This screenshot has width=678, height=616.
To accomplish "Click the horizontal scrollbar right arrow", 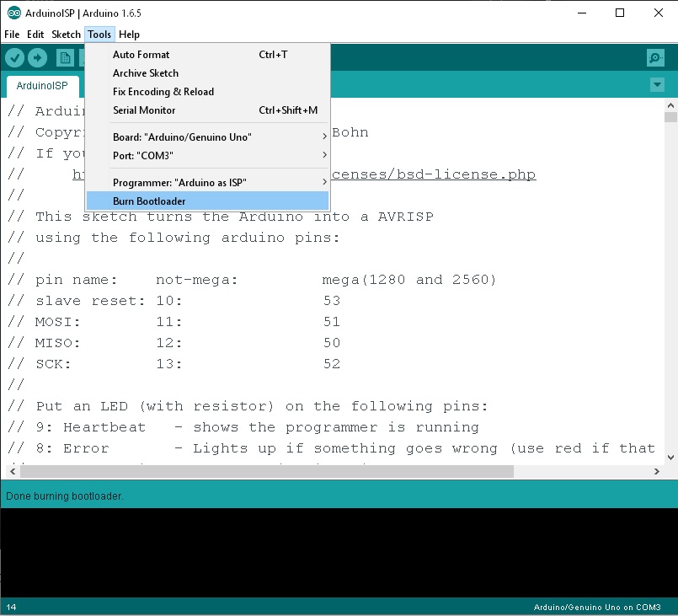I will [x=657, y=471].
